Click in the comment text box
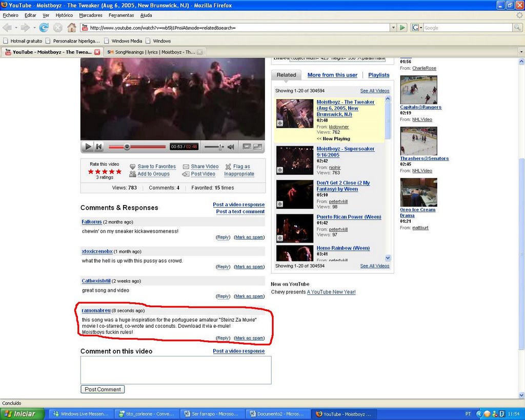 coord(176,370)
